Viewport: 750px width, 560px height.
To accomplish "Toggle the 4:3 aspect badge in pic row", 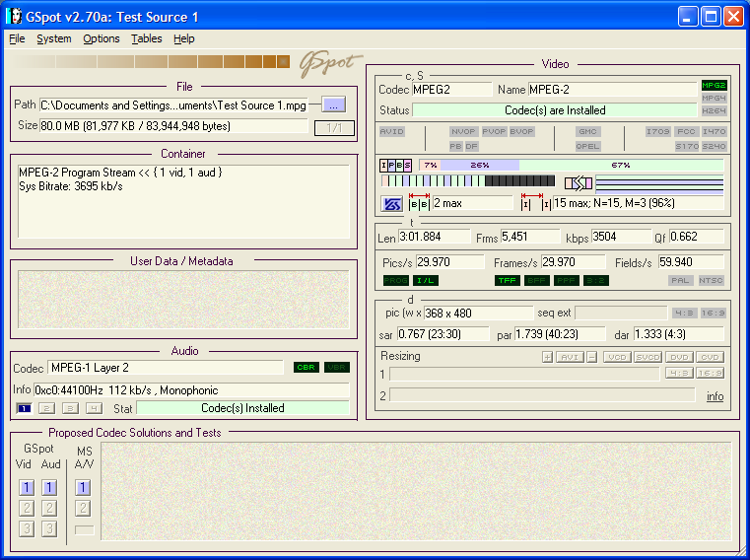I will [x=685, y=313].
